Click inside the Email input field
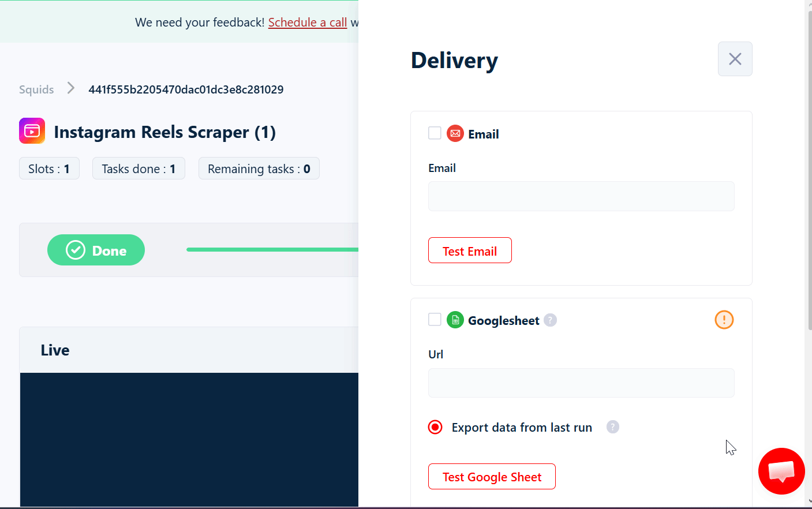This screenshot has height=509, width=812. (581, 196)
